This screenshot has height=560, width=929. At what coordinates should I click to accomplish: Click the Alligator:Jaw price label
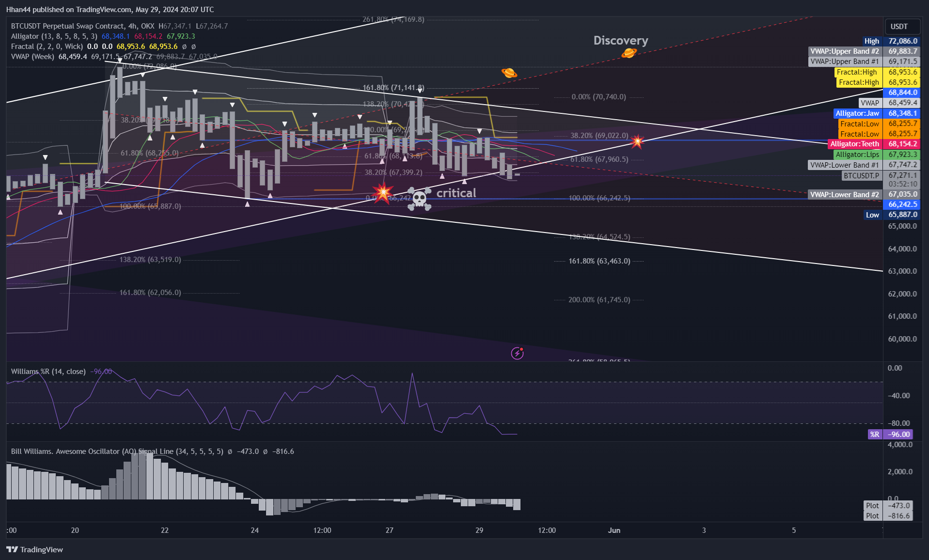(x=877, y=113)
